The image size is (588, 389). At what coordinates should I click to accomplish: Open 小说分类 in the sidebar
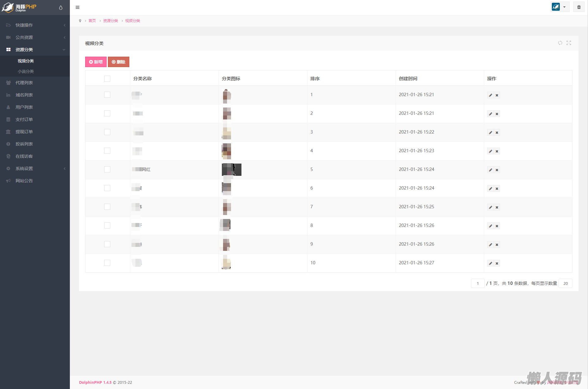(26, 71)
